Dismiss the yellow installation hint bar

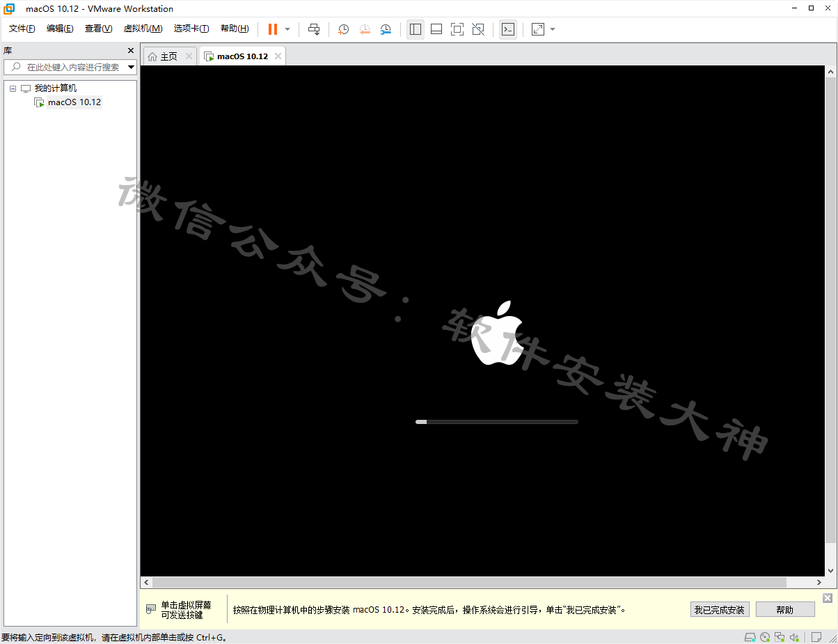coord(827,598)
